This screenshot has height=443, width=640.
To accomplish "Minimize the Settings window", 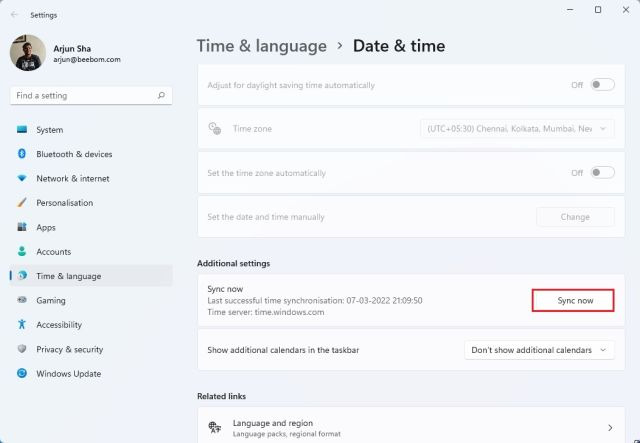I will [570, 10].
